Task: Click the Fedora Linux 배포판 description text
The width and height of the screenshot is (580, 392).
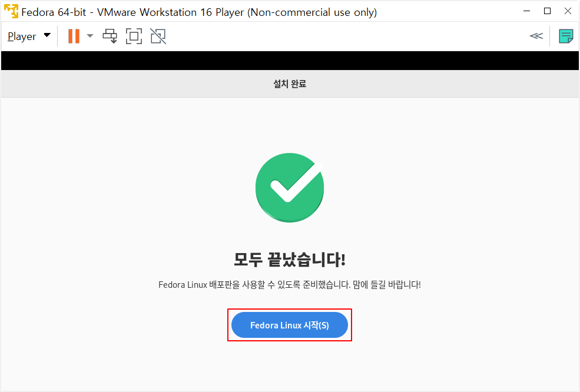Action: (x=290, y=285)
